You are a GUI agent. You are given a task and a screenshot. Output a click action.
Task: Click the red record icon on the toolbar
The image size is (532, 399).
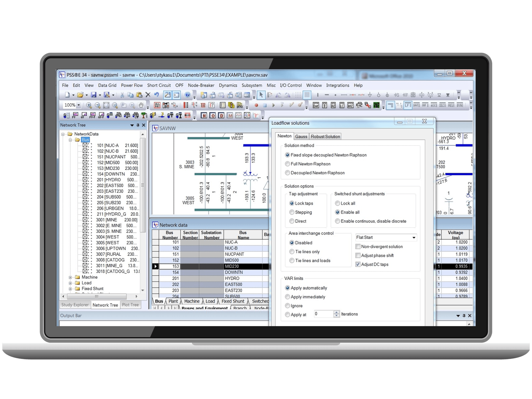(x=257, y=106)
